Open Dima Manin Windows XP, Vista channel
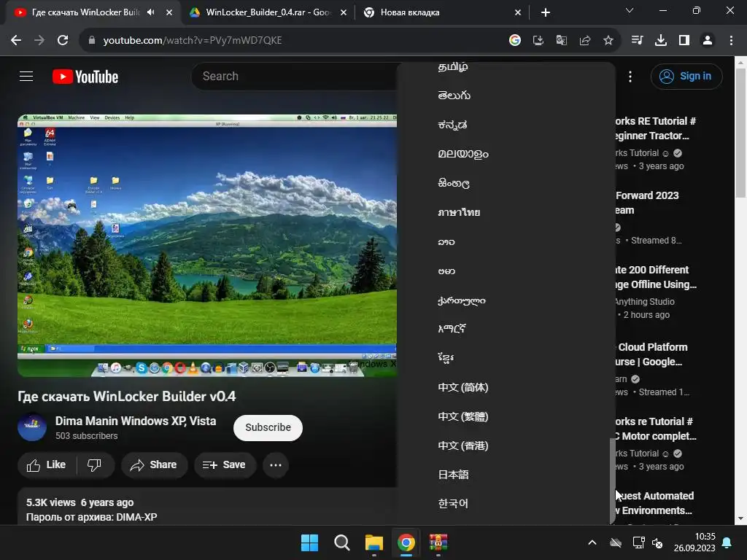This screenshot has height=560, width=747. point(135,421)
